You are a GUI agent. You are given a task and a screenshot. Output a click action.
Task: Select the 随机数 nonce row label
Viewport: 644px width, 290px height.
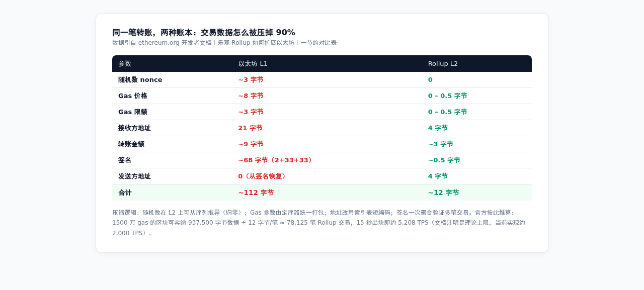tap(140, 80)
